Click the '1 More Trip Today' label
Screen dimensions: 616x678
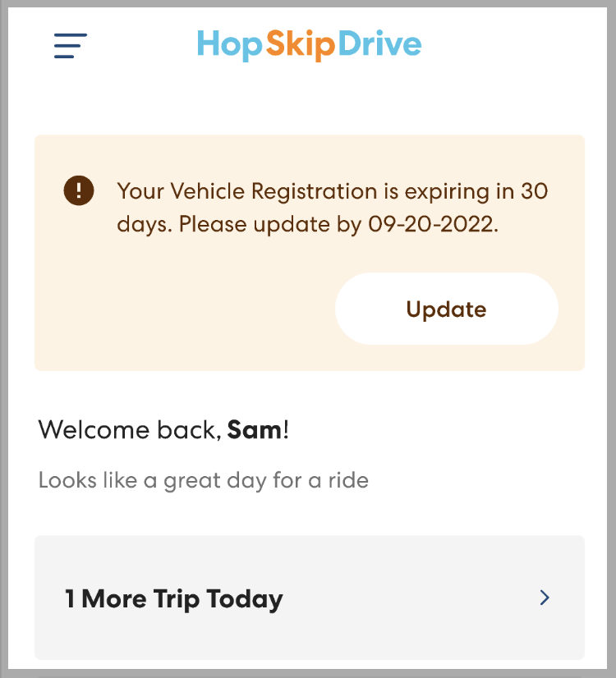click(x=174, y=599)
